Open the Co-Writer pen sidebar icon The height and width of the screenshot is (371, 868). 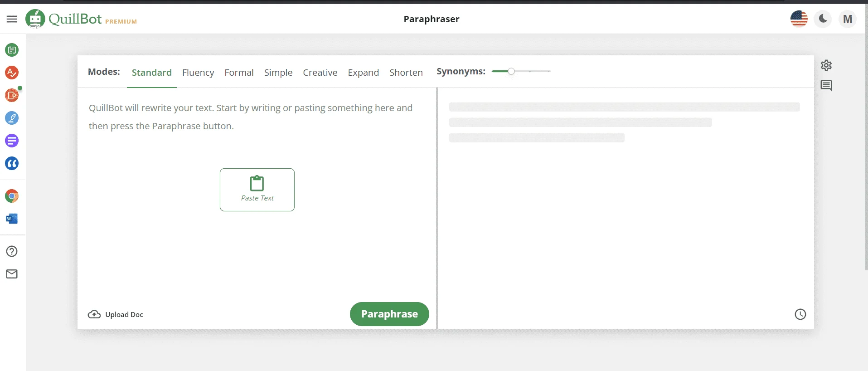tap(12, 118)
